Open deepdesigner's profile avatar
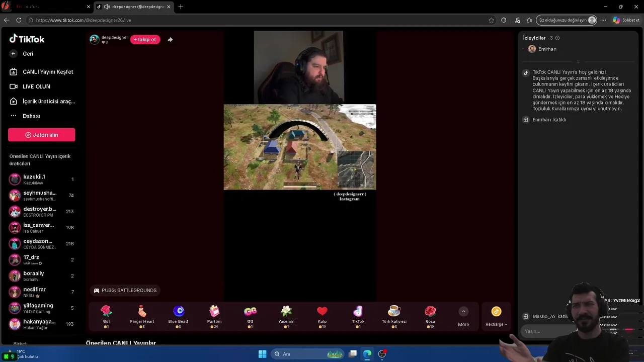The image size is (644, 362). [x=95, y=40]
